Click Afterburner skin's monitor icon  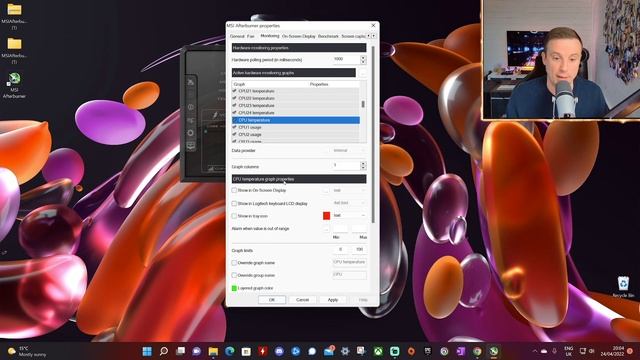click(191, 146)
